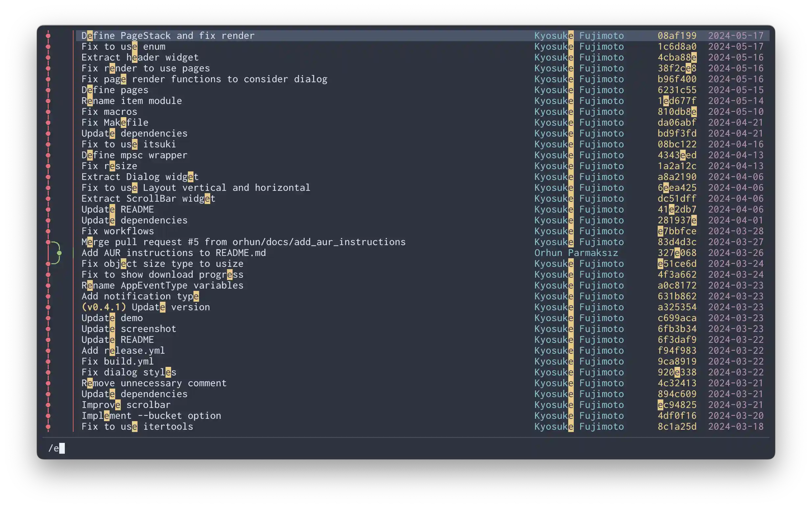Image resolution: width=812 pixels, height=508 pixels.
Task: Click graph node beside Fix object size commit
Action: click(48, 264)
